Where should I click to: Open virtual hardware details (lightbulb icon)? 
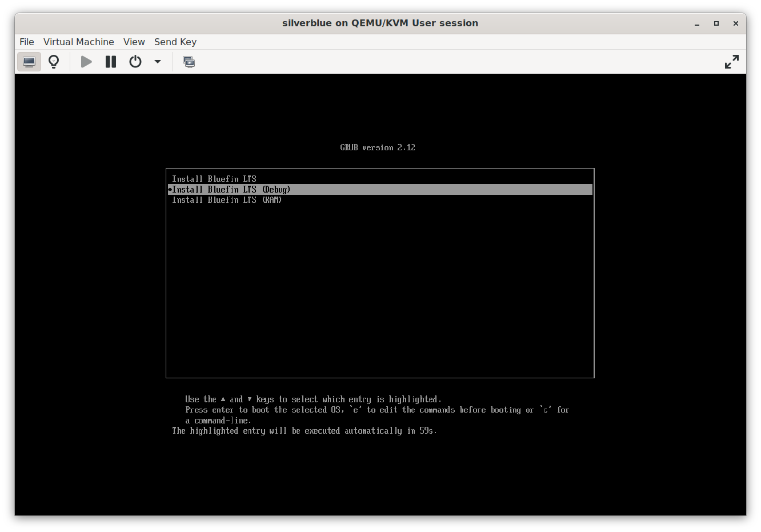tap(54, 62)
